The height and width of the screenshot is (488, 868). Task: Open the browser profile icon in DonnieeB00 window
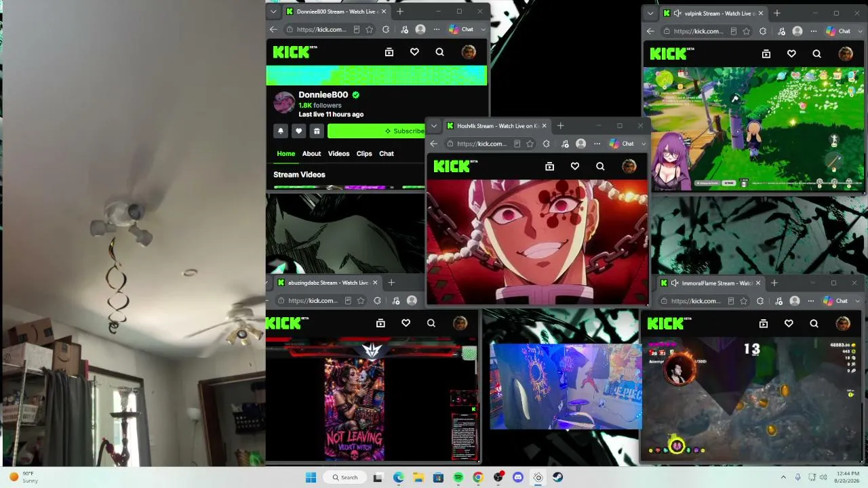click(420, 30)
